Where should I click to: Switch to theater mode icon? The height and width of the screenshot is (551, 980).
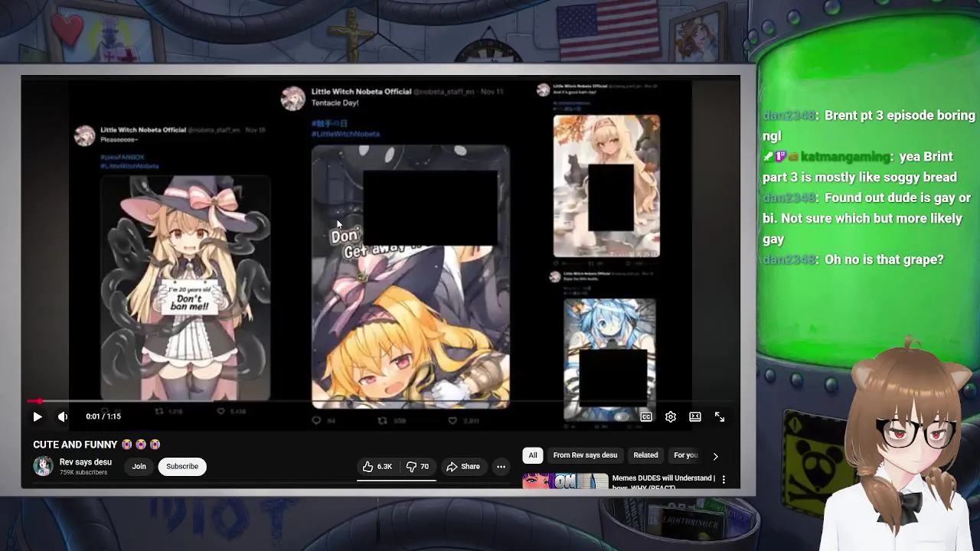point(695,416)
